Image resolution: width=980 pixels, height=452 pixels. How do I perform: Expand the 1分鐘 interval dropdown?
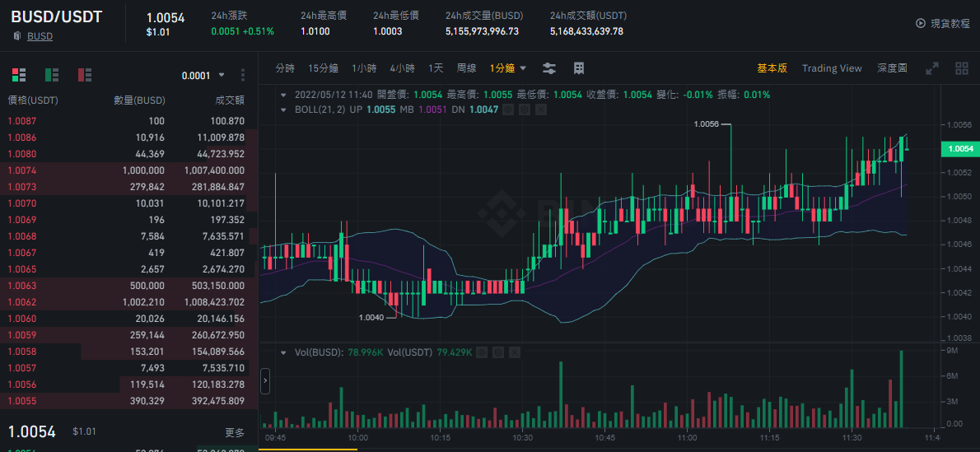tap(507, 68)
